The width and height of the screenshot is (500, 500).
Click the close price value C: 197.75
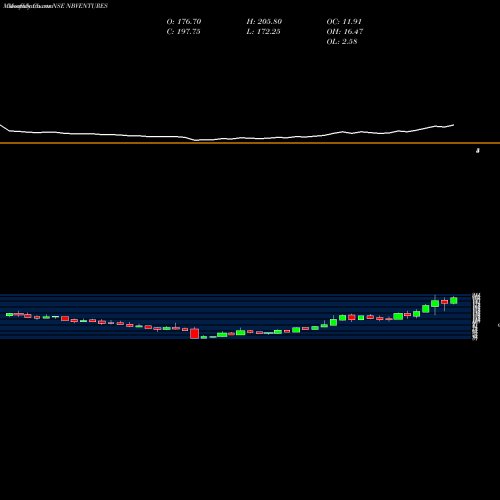(x=183, y=32)
